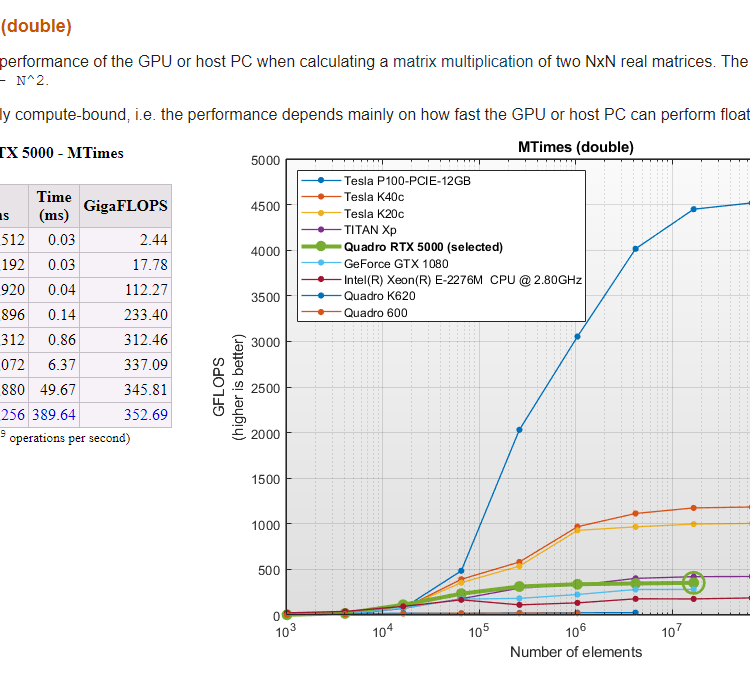Viewport: 750px width, 685px height.
Task: Select the Tesla K40c legend label
Action: [x=374, y=197]
